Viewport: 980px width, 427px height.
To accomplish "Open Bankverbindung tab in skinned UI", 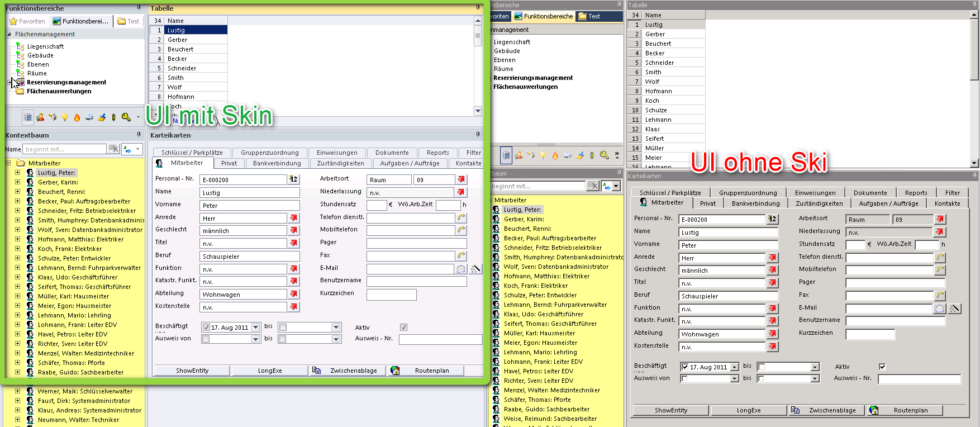I will click(x=277, y=163).
